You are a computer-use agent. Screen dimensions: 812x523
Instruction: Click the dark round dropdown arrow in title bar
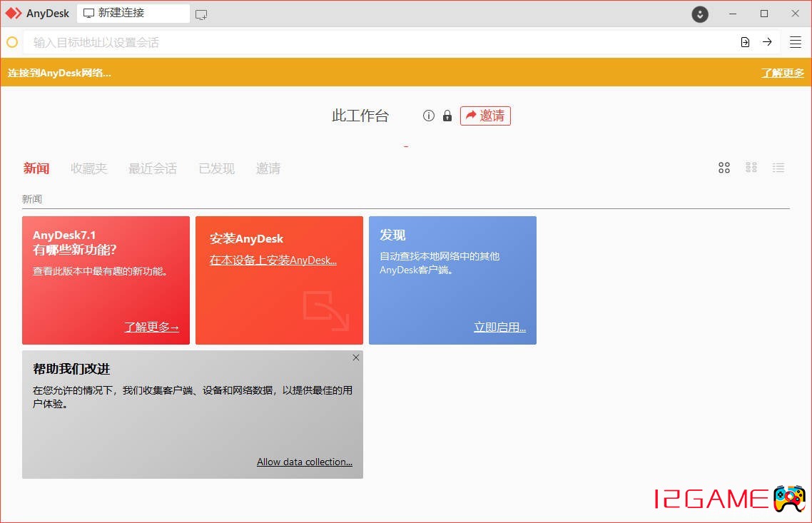[700, 14]
